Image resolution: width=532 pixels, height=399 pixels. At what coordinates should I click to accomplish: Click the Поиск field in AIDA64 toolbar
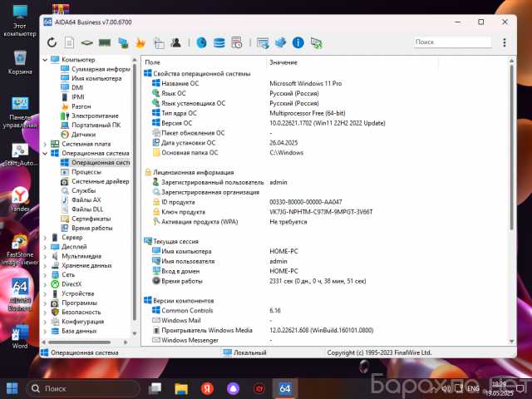pyautogui.click(x=452, y=42)
